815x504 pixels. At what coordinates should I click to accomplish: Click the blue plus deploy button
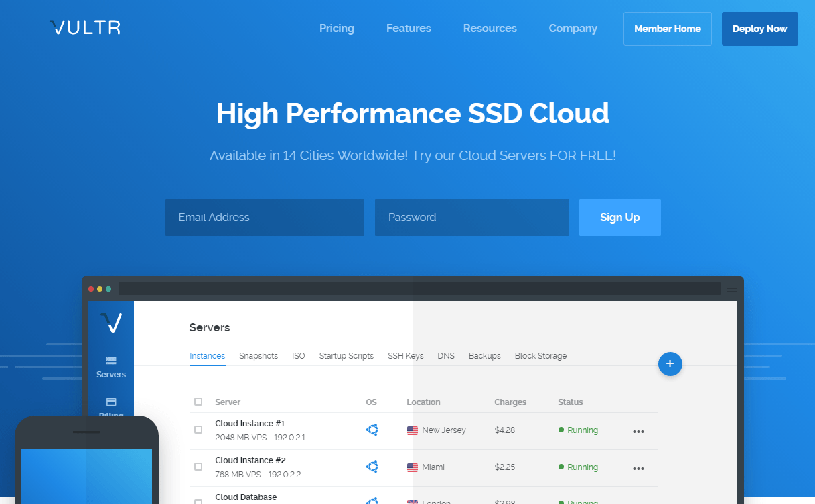(670, 364)
